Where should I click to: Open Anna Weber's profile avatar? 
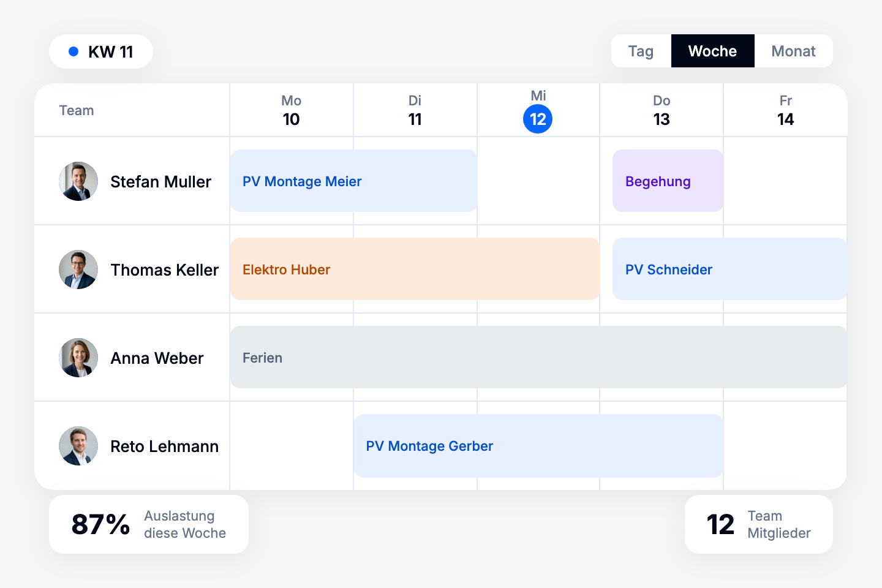78,358
